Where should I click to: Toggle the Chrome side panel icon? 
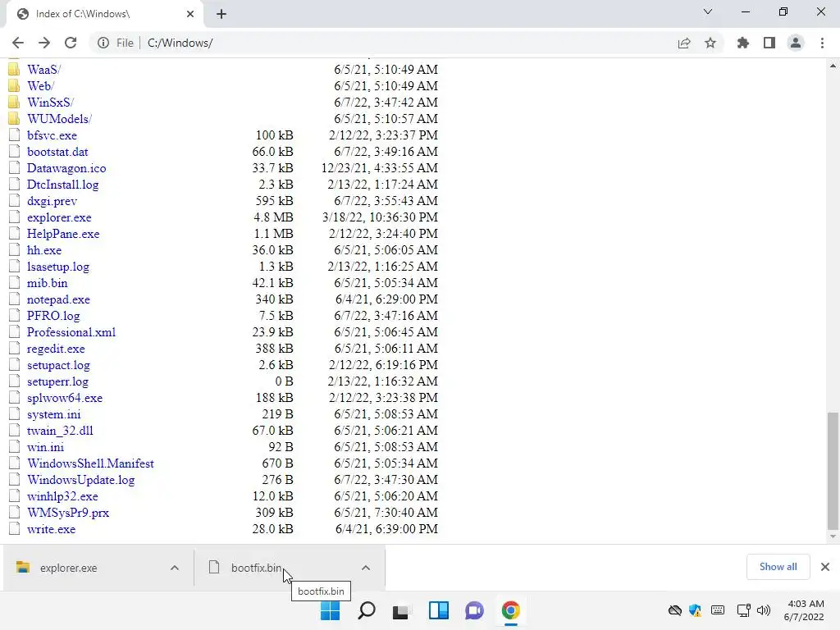[769, 43]
